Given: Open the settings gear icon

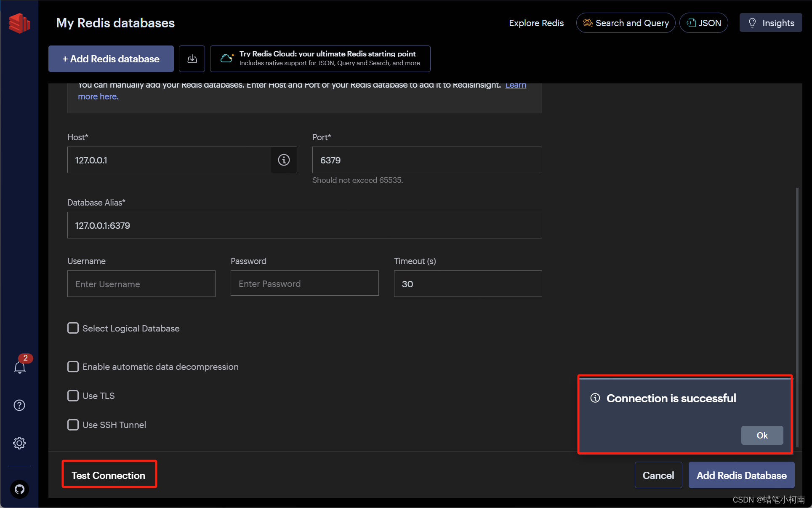Looking at the screenshot, I should click(x=19, y=443).
